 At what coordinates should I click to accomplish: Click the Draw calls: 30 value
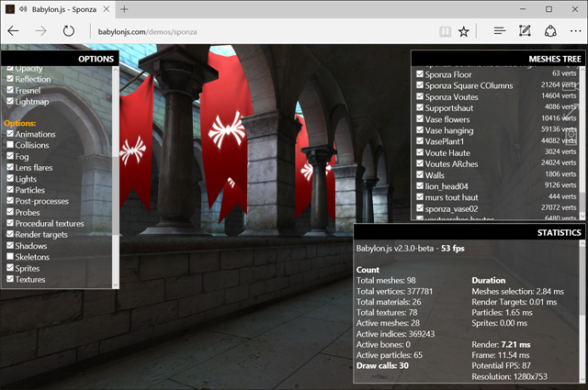382,365
